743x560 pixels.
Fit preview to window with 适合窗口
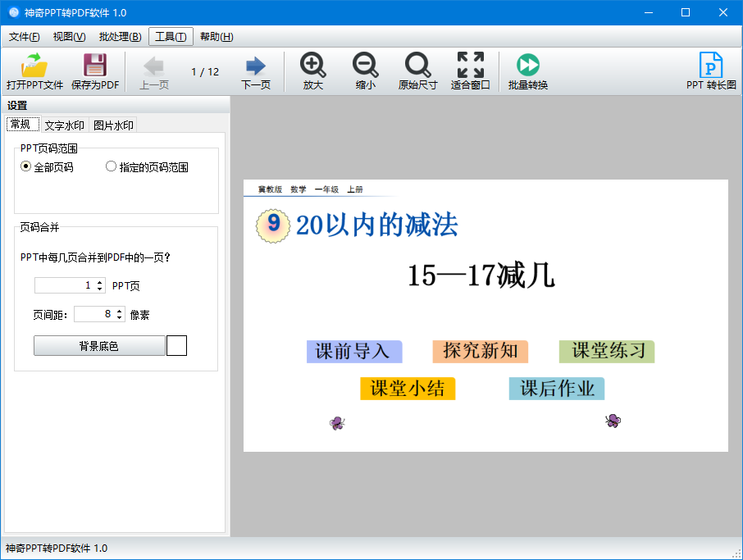coord(470,71)
